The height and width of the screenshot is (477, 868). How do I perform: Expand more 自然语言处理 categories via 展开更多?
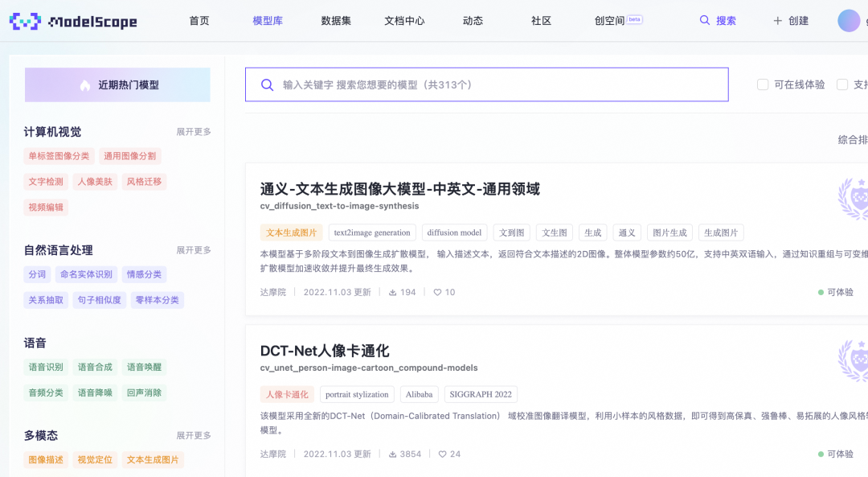click(x=193, y=250)
